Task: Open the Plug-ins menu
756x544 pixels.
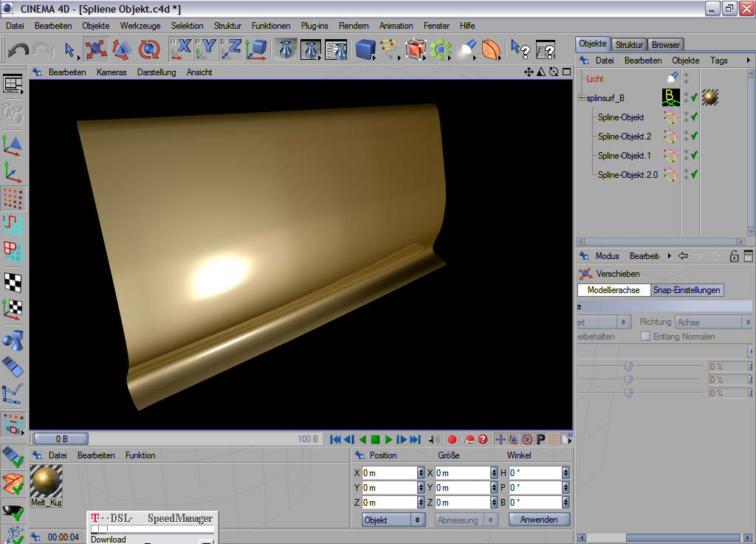Action: click(x=315, y=26)
